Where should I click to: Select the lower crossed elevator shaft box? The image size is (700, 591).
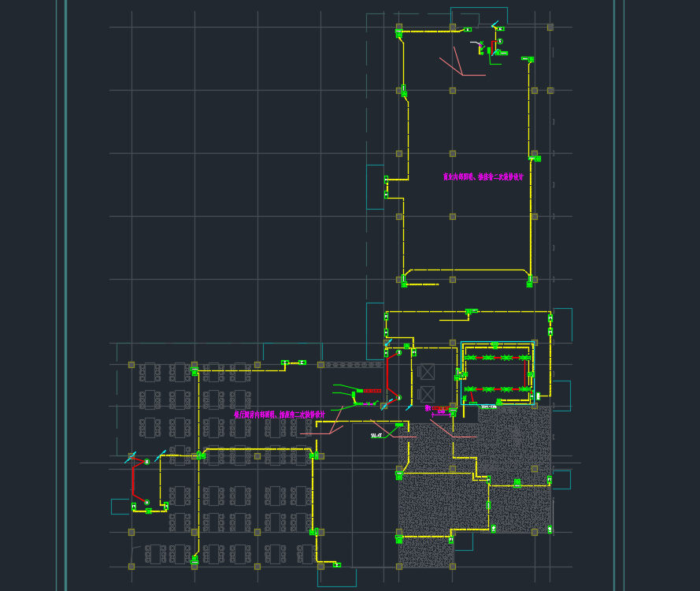[428, 395]
